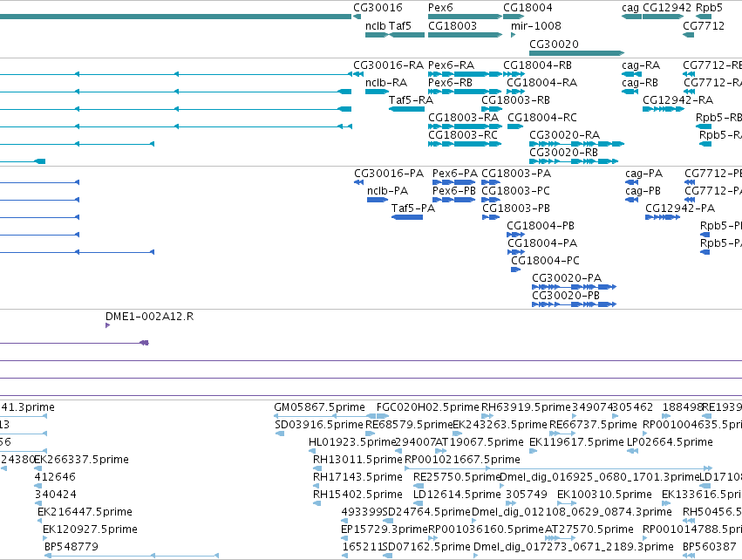Select the cag gene label

click(x=630, y=8)
